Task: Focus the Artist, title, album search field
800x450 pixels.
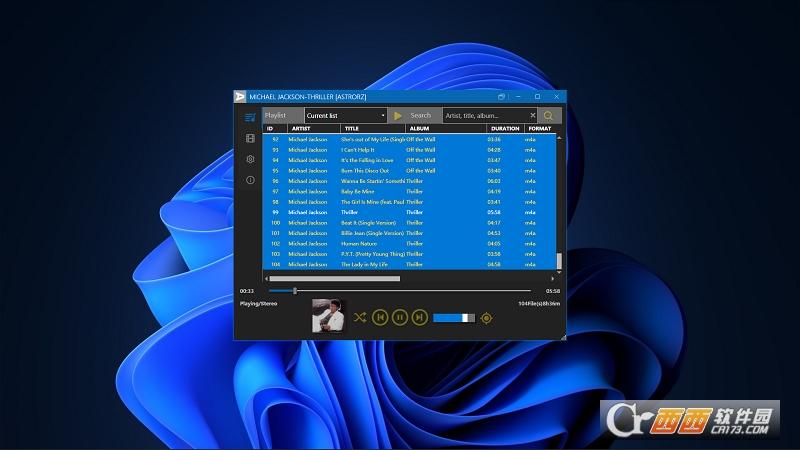Action: [x=485, y=115]
